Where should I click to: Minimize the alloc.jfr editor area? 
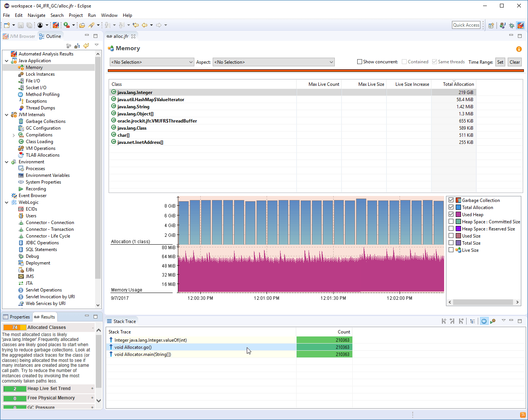click(511, 35)
